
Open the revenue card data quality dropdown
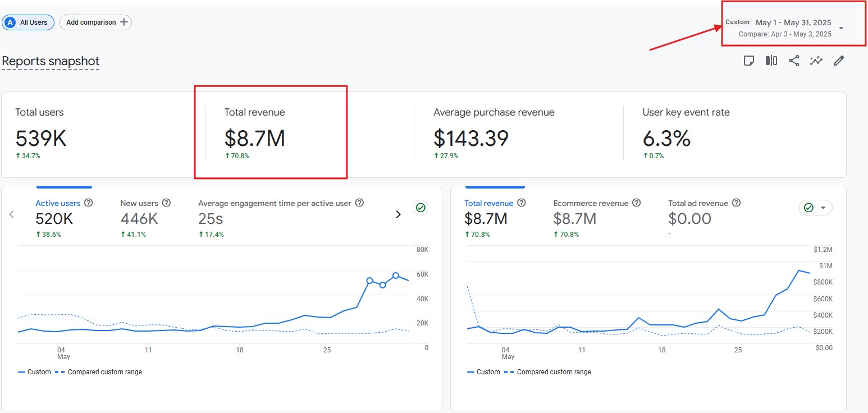click(x=816, y=208)
